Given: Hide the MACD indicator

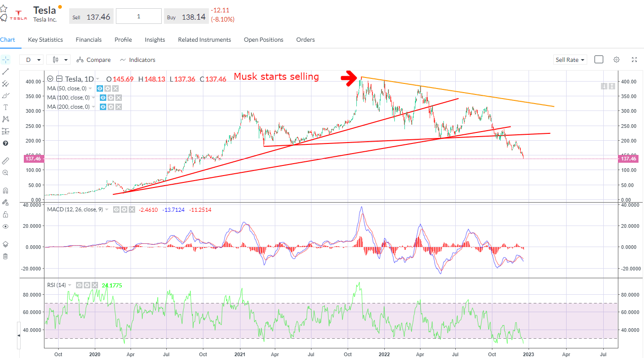Looking at the screenshot, I should point(116,209).
